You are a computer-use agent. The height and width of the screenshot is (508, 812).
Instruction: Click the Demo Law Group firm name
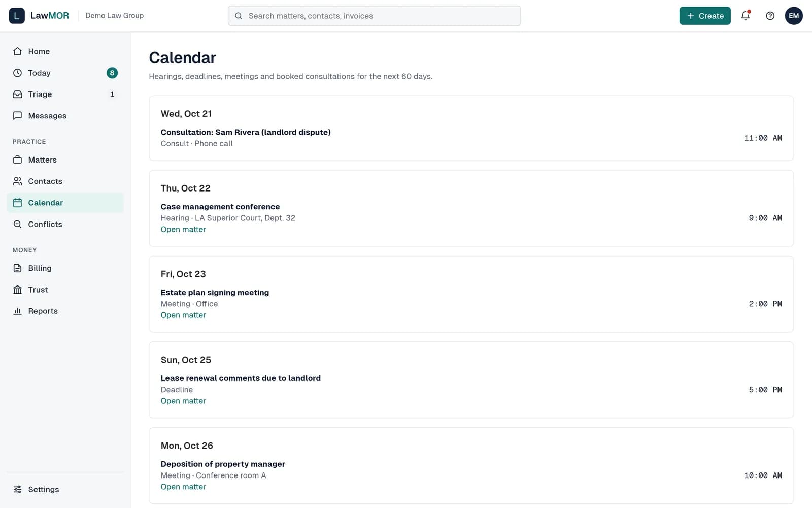[x=115, y=16]
